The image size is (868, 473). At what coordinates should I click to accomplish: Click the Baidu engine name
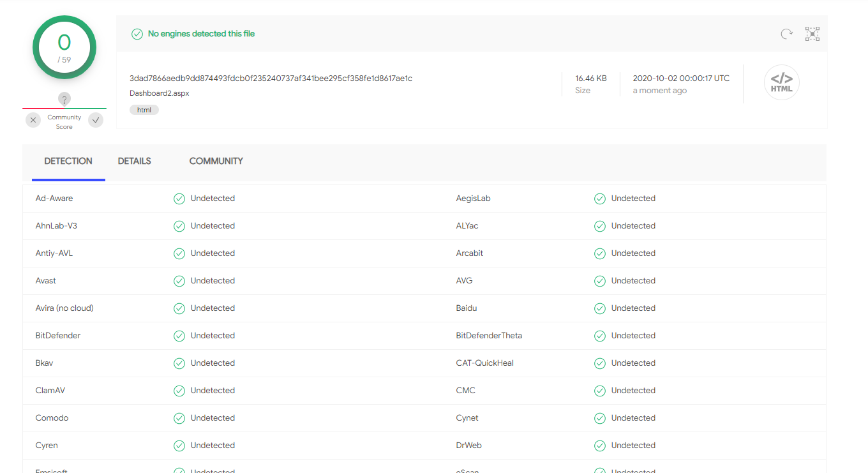point(467,308)
